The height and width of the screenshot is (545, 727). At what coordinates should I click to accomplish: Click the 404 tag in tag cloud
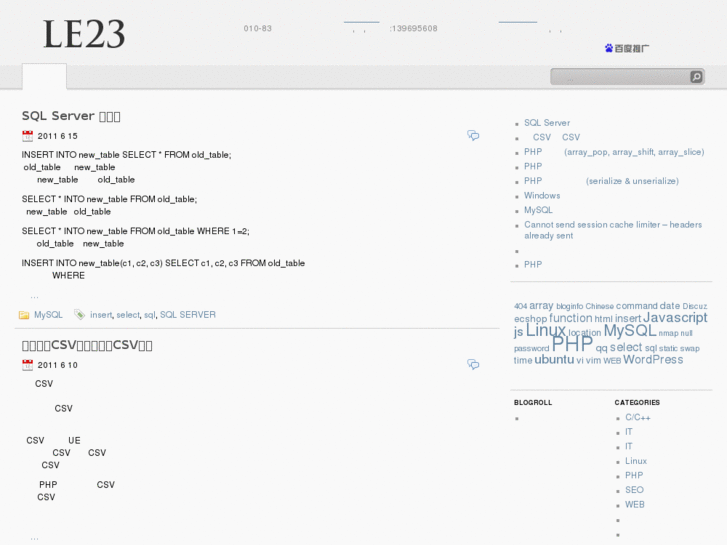[x=520, y=306]
